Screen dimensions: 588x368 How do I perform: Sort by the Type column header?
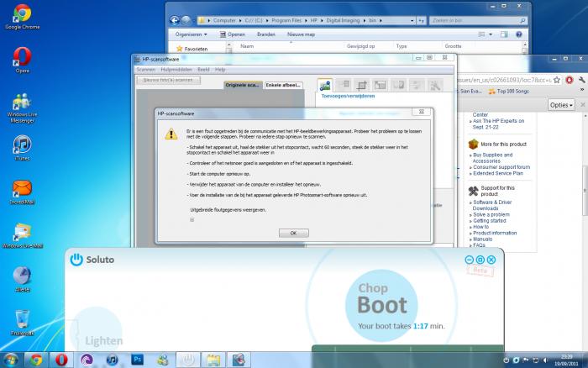(x=402, y=46)
